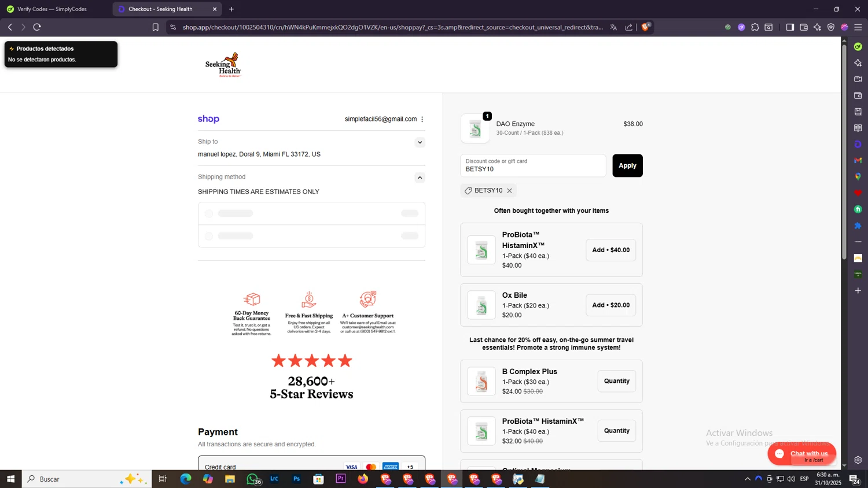The image size is (868, 488).
Task: Open Gmail from the browser sidebar
Action: pos(858,160)
